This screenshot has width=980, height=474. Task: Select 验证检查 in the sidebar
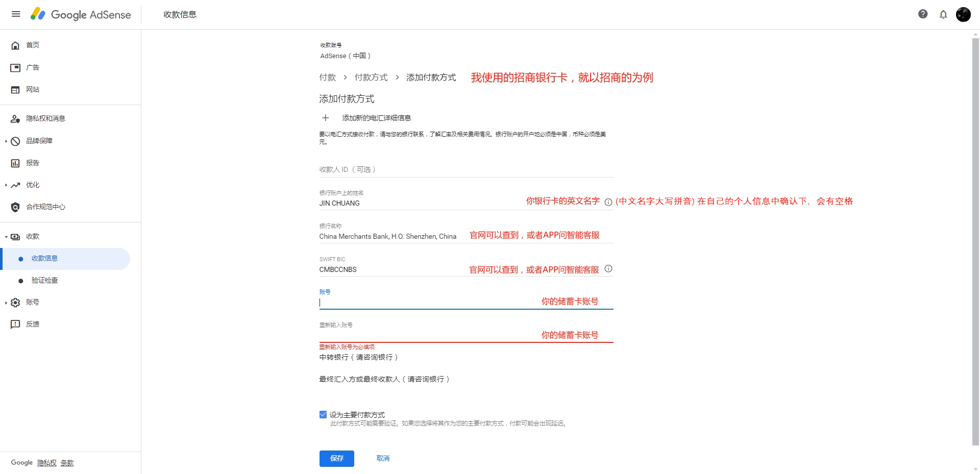click(x=45, y=280)
